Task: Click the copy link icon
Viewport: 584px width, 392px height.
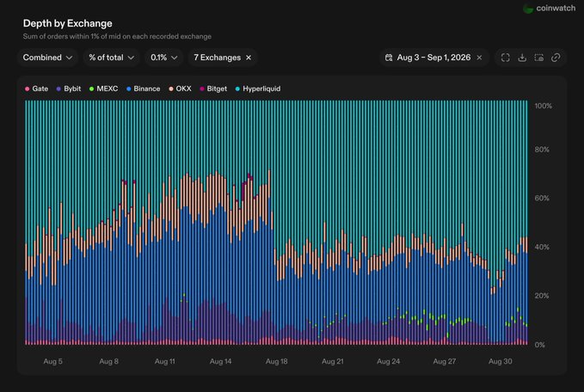Action: pos(556,58)
